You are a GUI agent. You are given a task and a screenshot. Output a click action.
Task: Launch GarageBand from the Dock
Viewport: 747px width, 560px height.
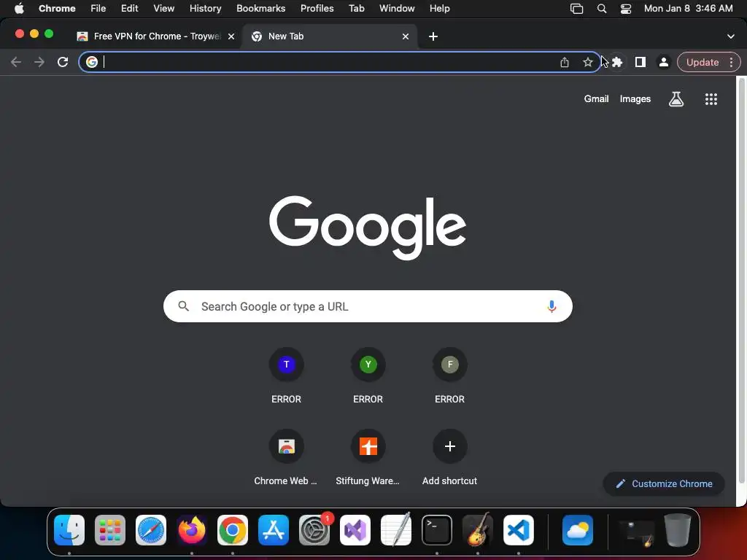click(478, 530)
